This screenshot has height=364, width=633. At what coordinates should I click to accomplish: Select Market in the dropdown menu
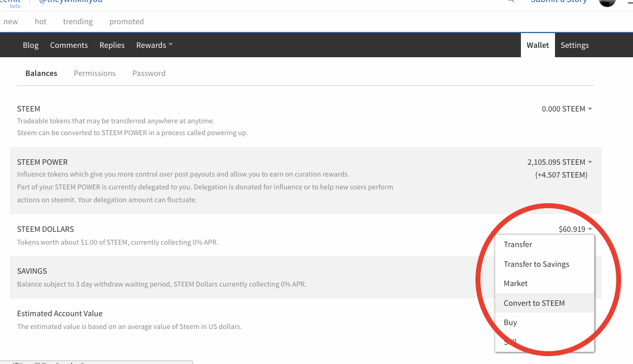(x=545, y=284)
